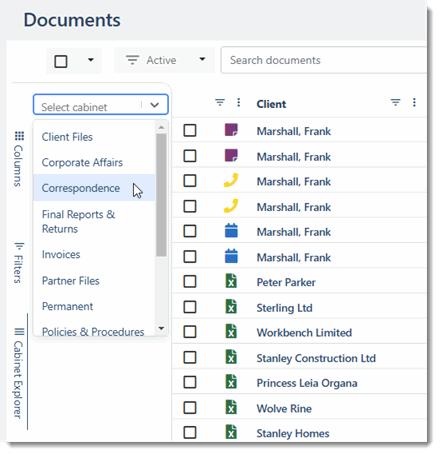This screenshot has width=440, height=454.
Task: Click the blue calendar icon in fifth row
Action: 231,231
